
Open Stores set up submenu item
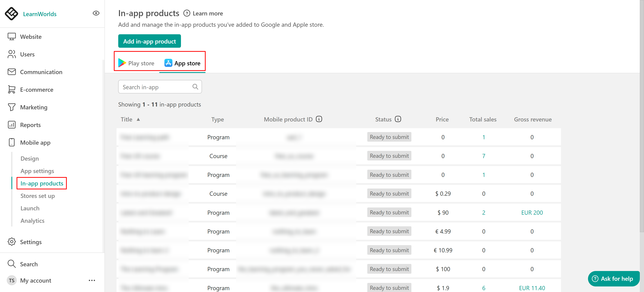click(x=38, y=196)
